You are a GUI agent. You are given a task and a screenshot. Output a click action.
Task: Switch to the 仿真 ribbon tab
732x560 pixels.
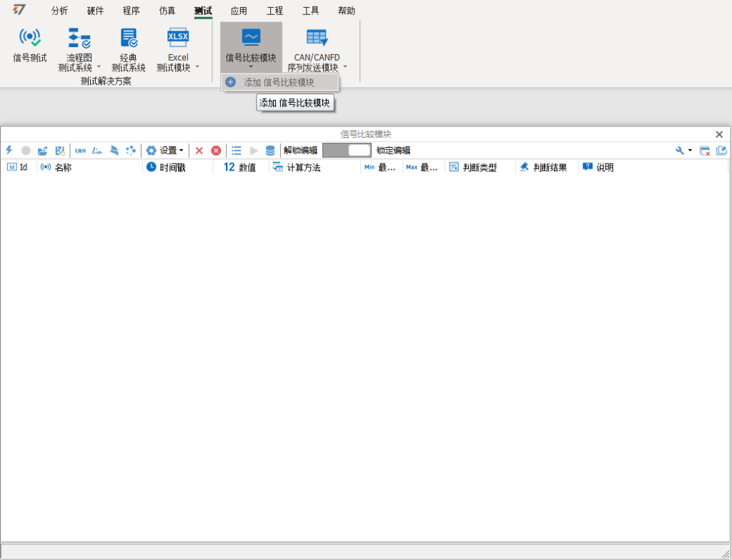tap(167, 10)
